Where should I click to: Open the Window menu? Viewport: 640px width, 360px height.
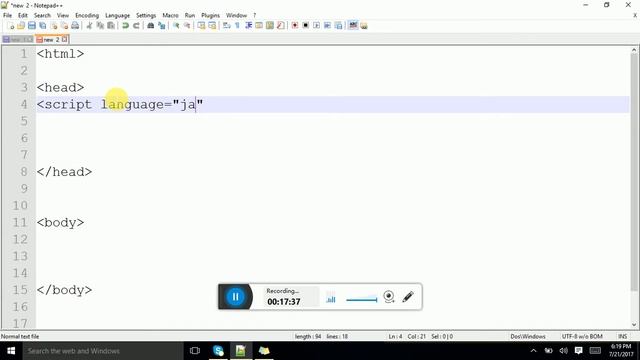(236, 15)
